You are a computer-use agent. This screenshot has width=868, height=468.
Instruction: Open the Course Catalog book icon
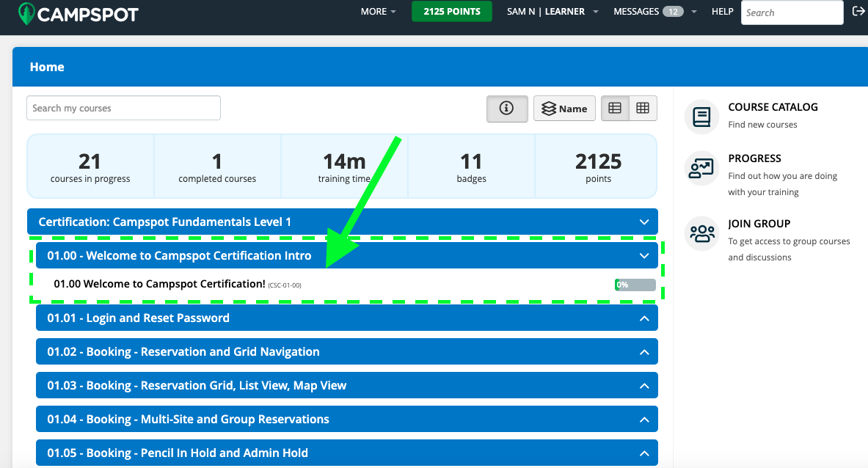coord(701,117)
